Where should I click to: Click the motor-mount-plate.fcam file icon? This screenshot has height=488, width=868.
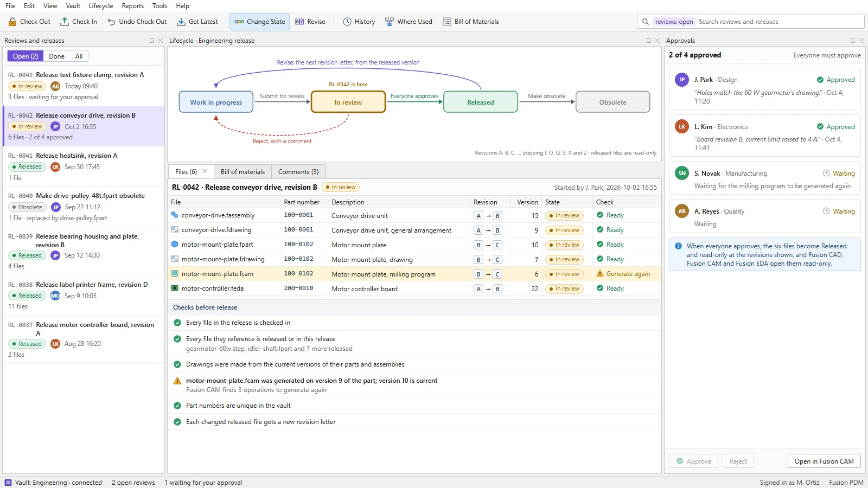coord(175,274)
